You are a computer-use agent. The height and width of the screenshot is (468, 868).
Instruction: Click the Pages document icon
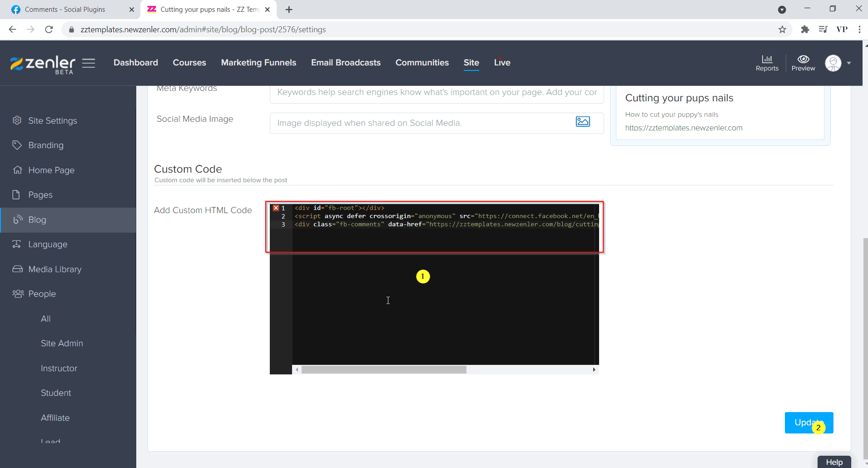(x=17, y=194)
